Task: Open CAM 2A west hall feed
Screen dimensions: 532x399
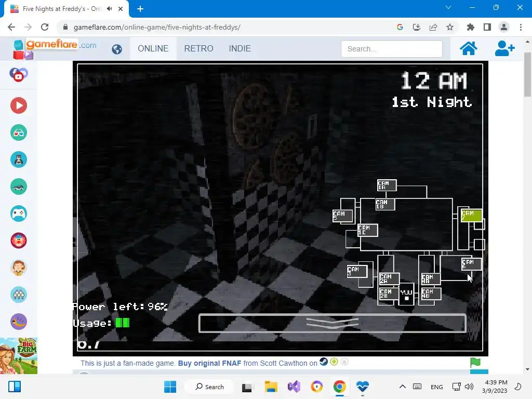Action: pos(389,278)
